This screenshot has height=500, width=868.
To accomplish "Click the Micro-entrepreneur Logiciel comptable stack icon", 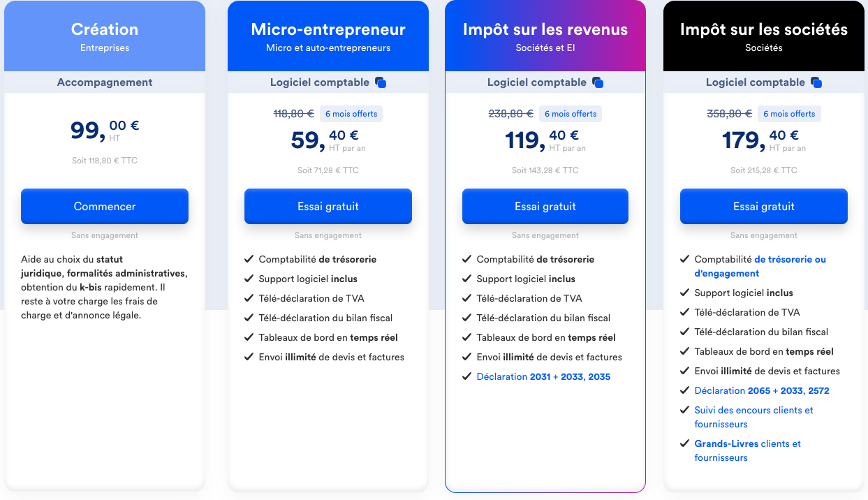I will (381, 82).
